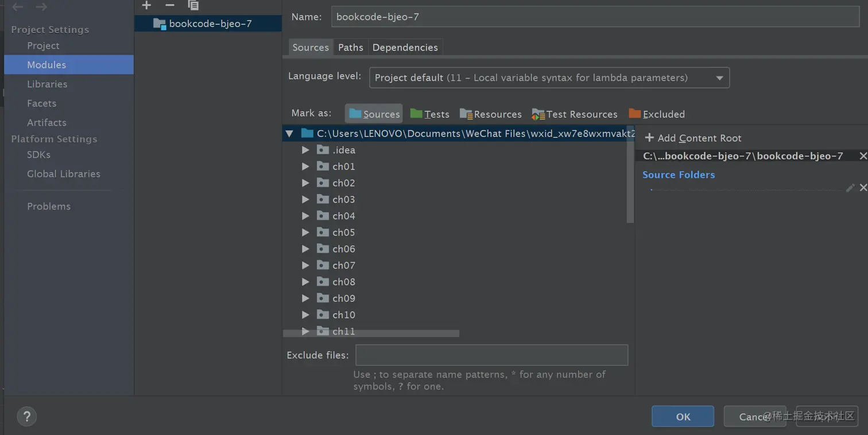Mark the folder as Tests
This screenshot has height=435, width=868.
click(429, 114)
